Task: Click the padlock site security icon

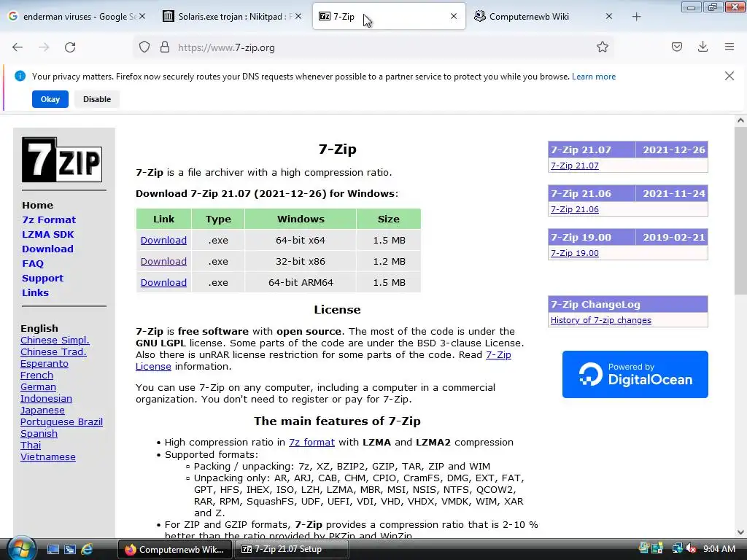Action: click(x=165, y=47)
